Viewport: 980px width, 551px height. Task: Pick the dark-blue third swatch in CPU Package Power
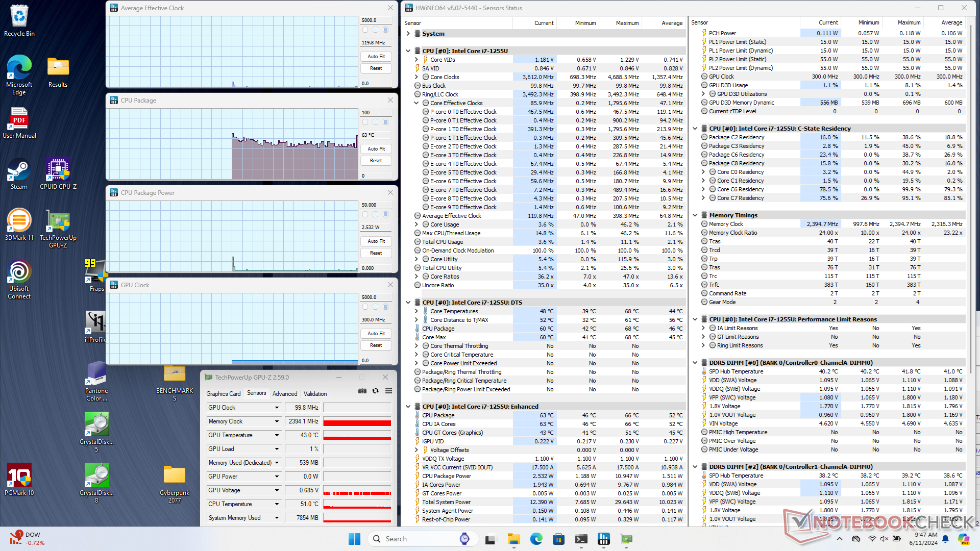[x=386, y=215]
